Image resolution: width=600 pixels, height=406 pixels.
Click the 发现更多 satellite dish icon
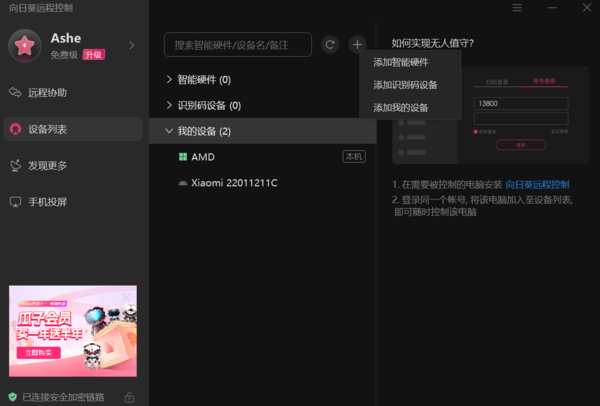point(15,165)
